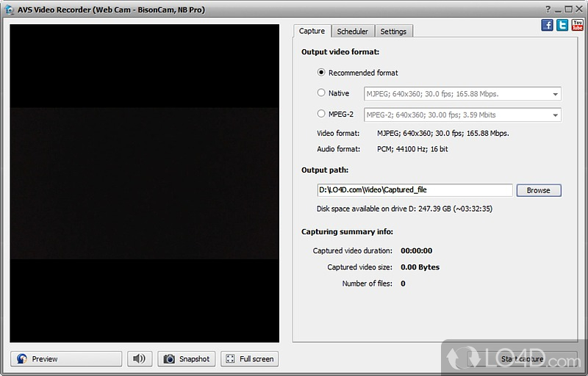Click the help question mark icon

[548, 10]
